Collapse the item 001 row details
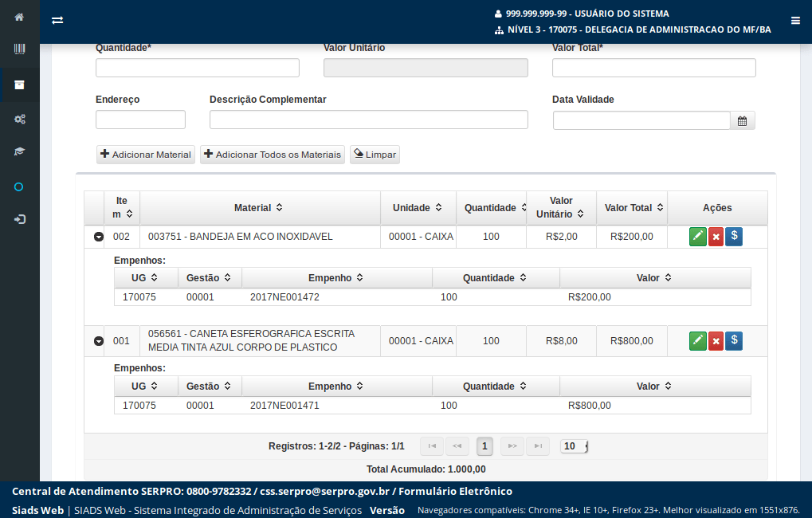This screenshot has width=812, height=518. (98, 341)
